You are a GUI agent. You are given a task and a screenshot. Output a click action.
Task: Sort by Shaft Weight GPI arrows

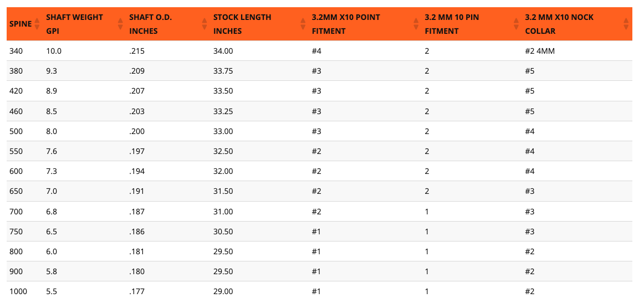(120, 24)
